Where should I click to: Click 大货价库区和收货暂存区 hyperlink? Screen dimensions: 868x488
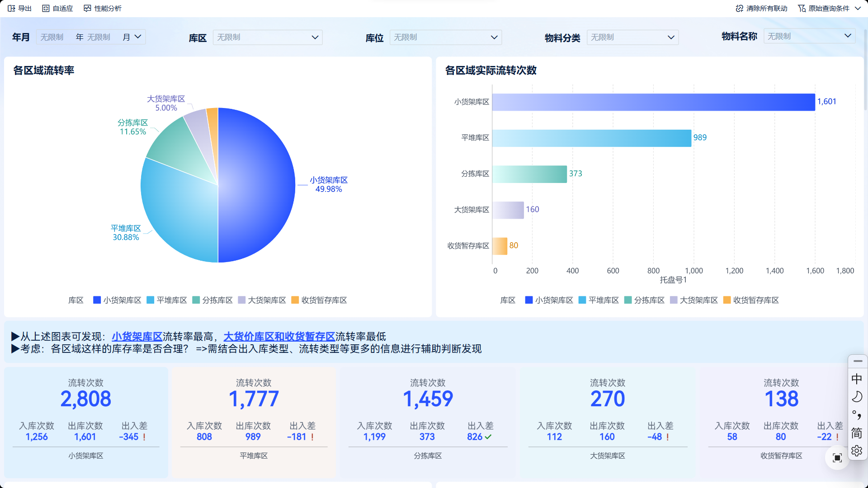click(279, 337)
